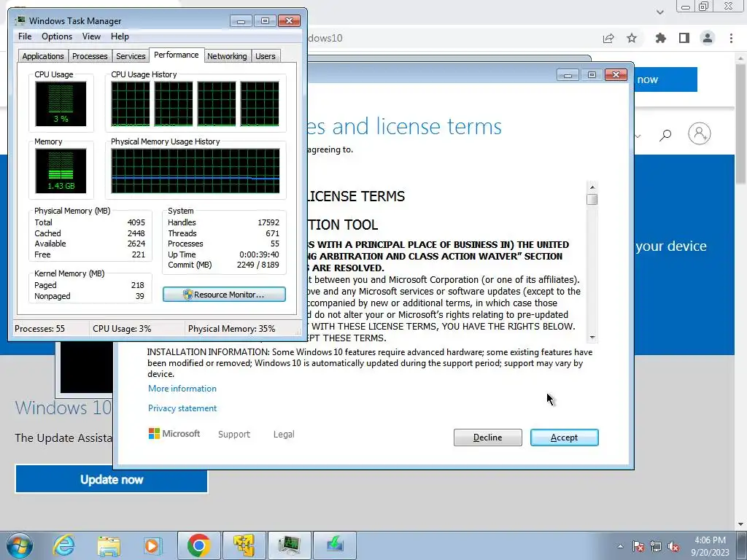Open the Help menu in Task Manager
Viewport: 747px width, 560px height.
[120, 36]
